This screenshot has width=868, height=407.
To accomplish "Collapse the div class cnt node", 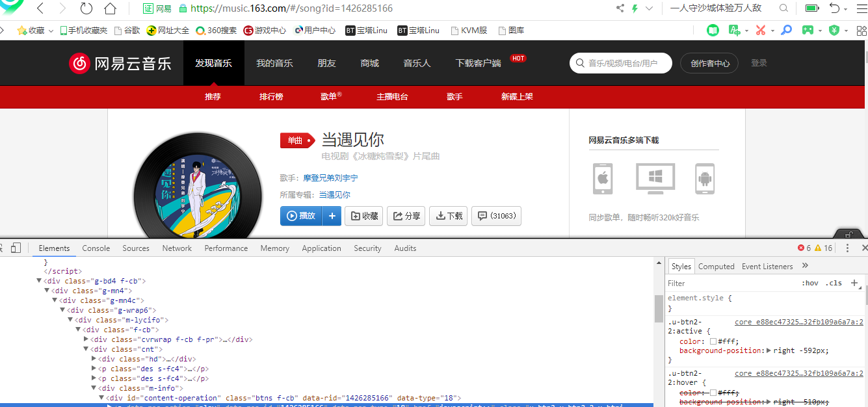I will click(86, 349).
